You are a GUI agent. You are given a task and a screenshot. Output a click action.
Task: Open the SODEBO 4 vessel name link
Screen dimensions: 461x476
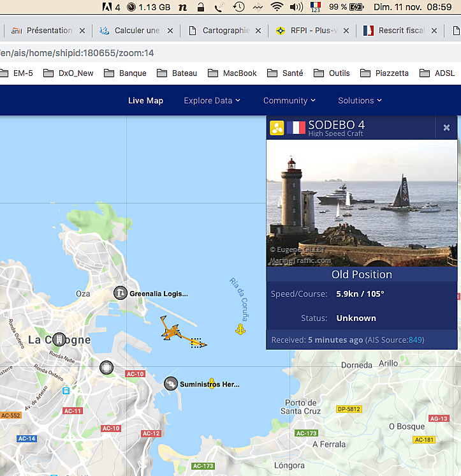(x=337, y=125)
